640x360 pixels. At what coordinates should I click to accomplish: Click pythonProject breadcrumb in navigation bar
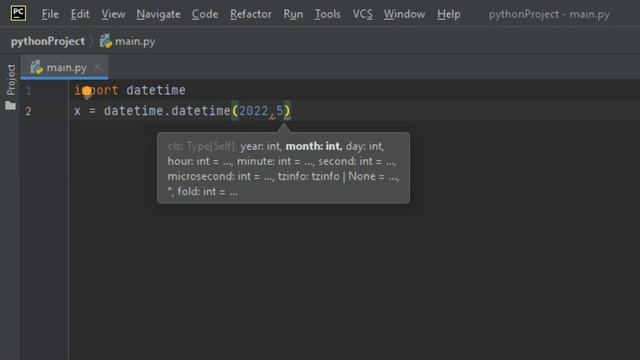(48, 41)
